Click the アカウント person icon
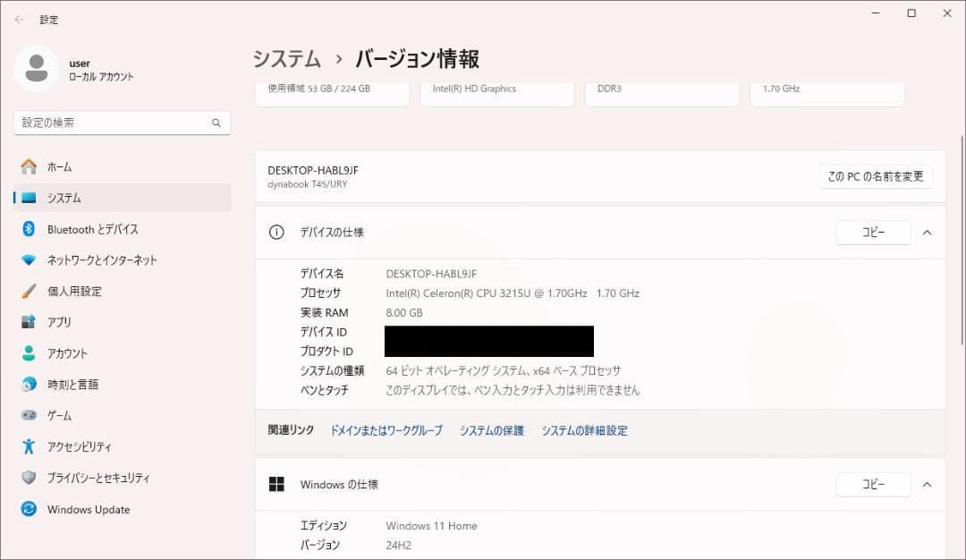Screen dimensions: 966x560 pyautogui.click(x=29, y=353)
